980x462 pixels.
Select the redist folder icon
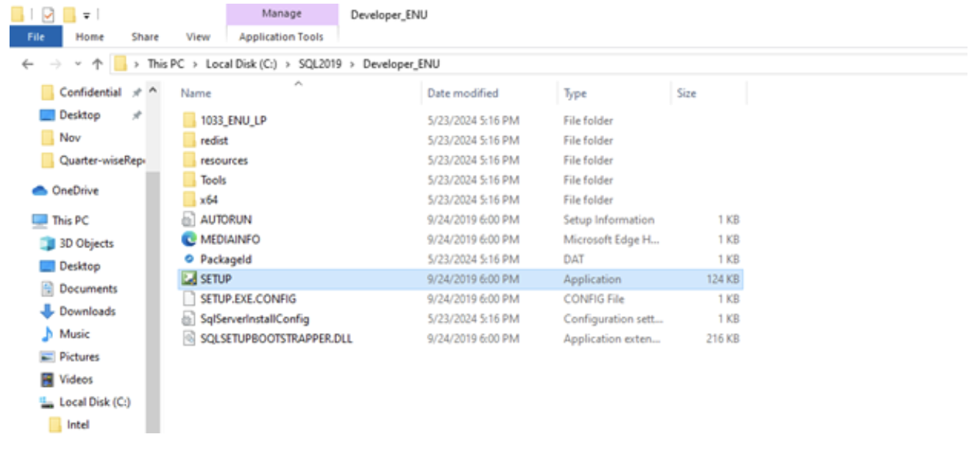click(188, 141)
